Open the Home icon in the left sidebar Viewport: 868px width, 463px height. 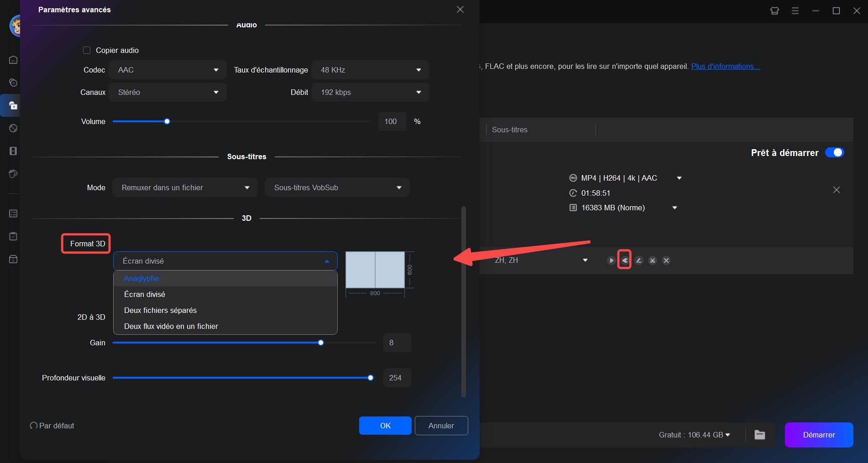[13, 60]
